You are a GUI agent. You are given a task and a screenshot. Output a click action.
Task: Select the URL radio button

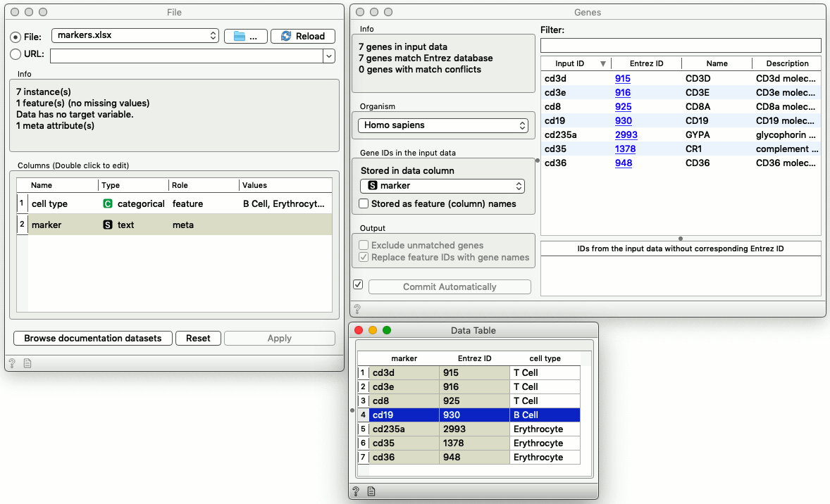[16, 54]
